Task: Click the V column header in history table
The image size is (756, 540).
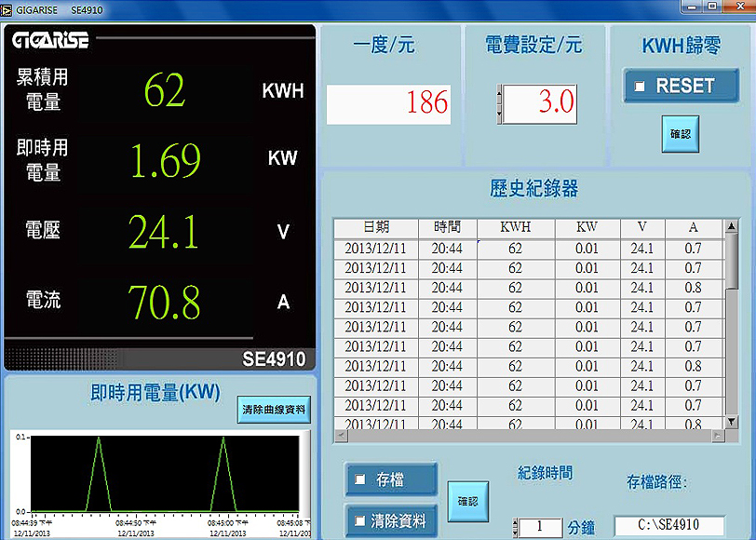Action: (642, 227)
